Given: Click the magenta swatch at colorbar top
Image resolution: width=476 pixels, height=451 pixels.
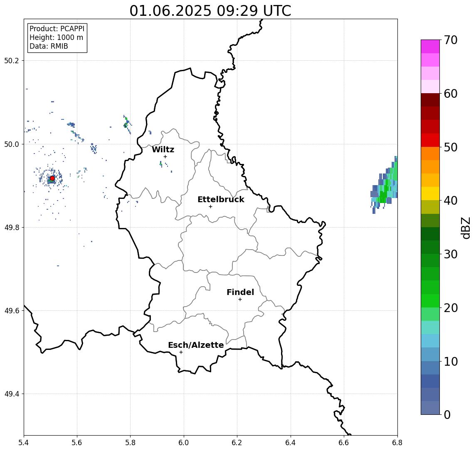Looking at the screenshot, I should pos(430,47).
